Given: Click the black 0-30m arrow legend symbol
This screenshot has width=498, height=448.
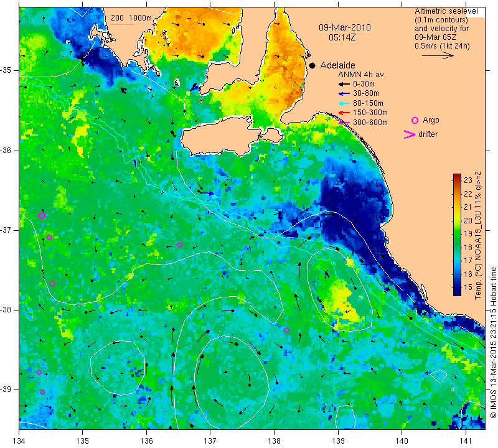Looking at the screenshot, I should [344, 84].
